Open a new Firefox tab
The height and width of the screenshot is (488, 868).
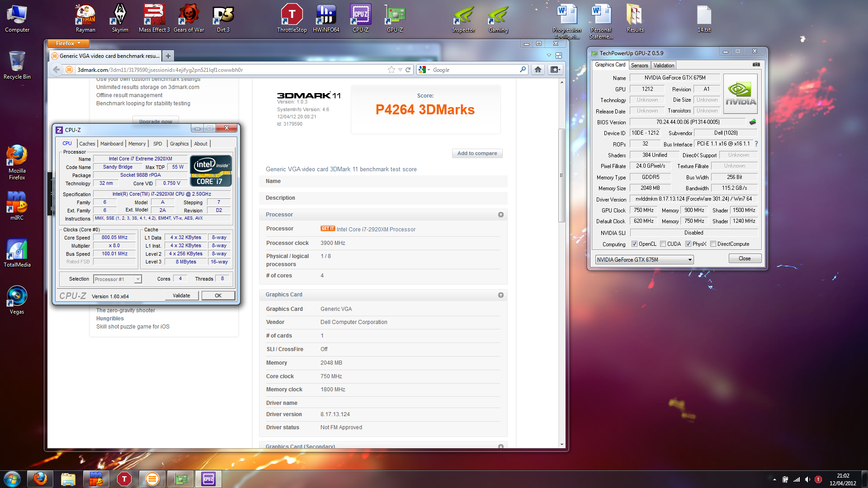[168, 56]
